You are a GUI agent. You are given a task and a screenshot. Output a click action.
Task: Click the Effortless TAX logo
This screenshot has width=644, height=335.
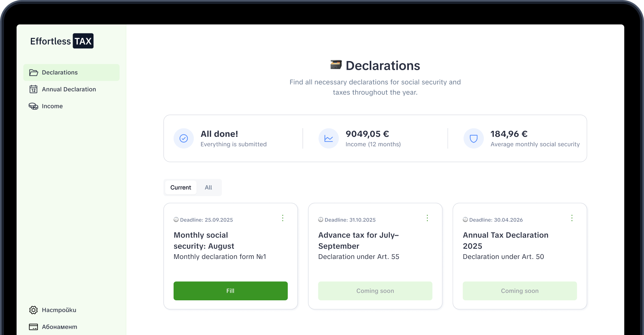pyautogui.click(x=62, y=41)
